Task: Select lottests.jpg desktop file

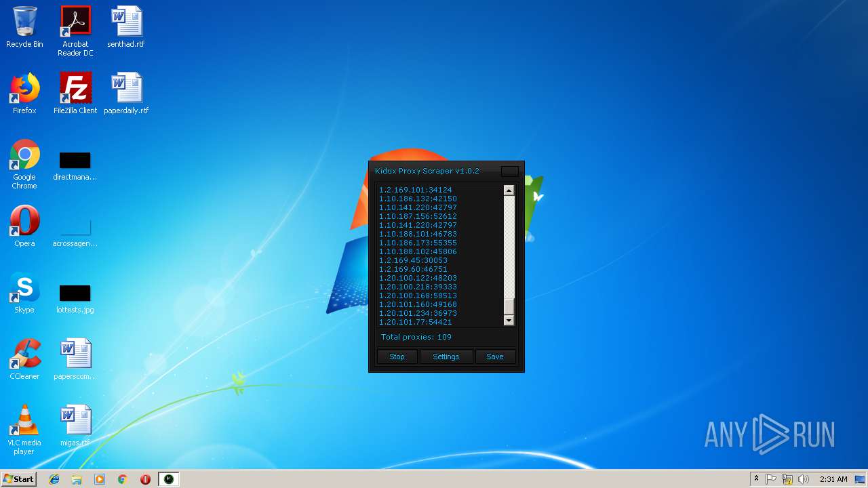Action: [75, 299]
